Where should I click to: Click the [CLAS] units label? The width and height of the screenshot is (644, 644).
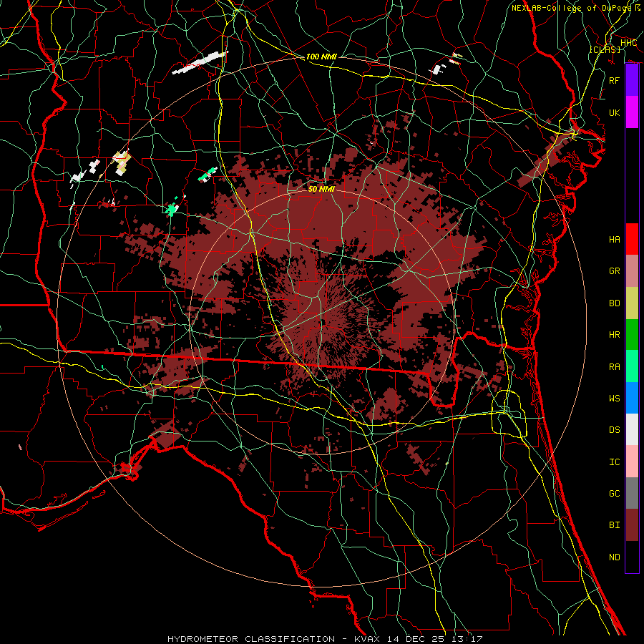pos(605,49)
